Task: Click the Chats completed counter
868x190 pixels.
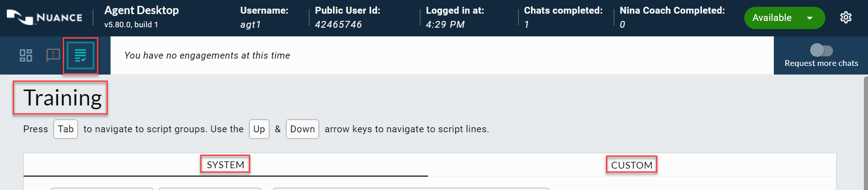Action: (526, 25)
